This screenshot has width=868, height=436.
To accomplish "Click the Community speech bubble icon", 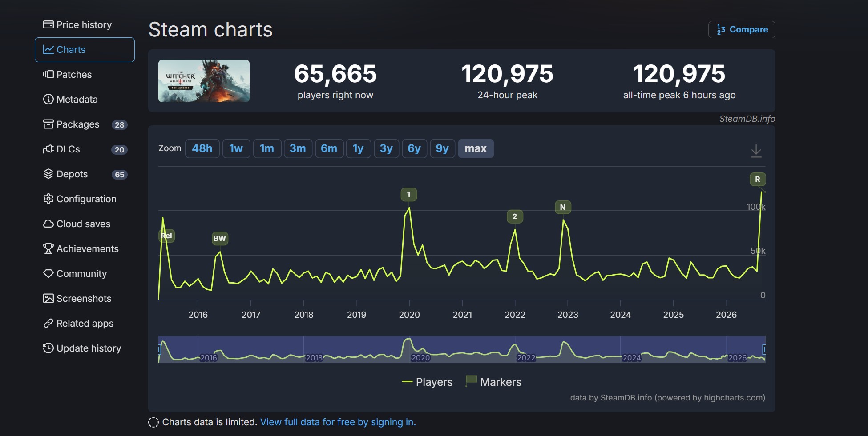I will point(48,273).
